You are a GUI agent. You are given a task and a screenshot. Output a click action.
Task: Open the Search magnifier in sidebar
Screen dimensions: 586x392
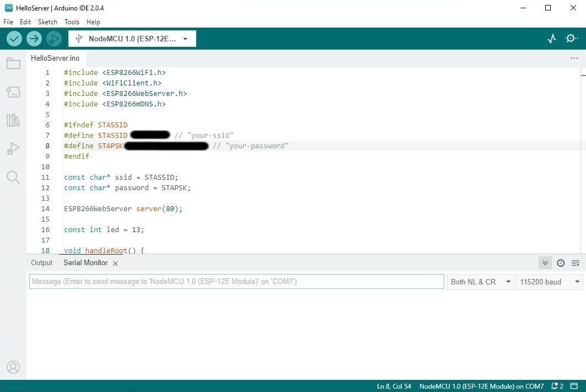tap(13, 177)
